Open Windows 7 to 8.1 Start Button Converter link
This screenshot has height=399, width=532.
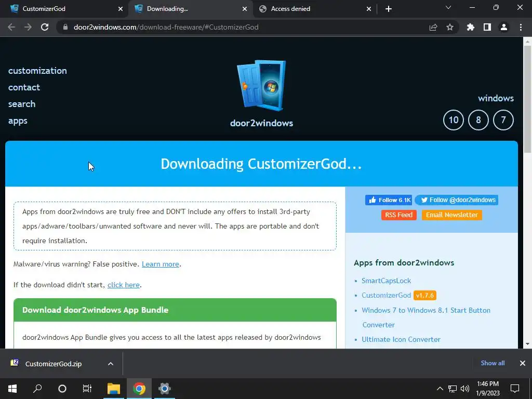(x=426, y=317)
